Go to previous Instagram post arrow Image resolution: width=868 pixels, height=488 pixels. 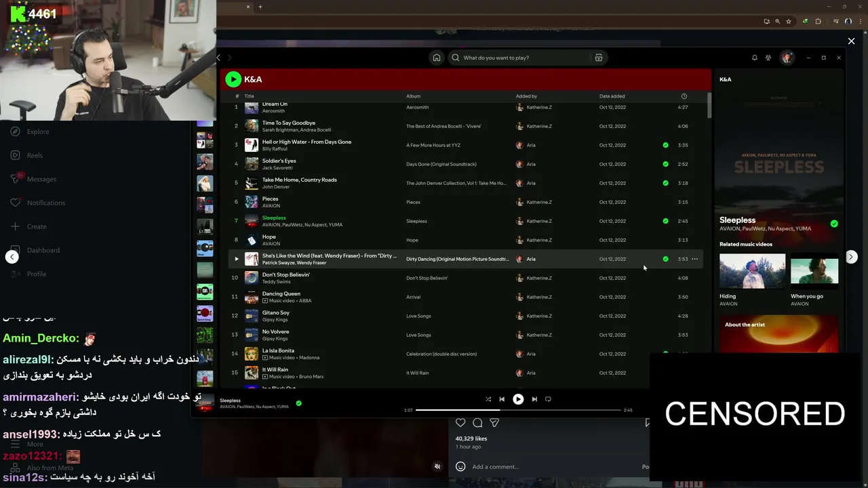click(12, 257)
